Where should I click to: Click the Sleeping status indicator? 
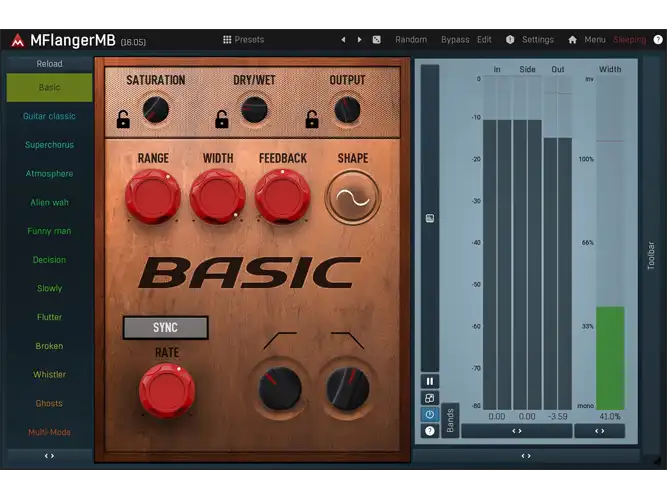pyautogui.click(x=630, y=40)
